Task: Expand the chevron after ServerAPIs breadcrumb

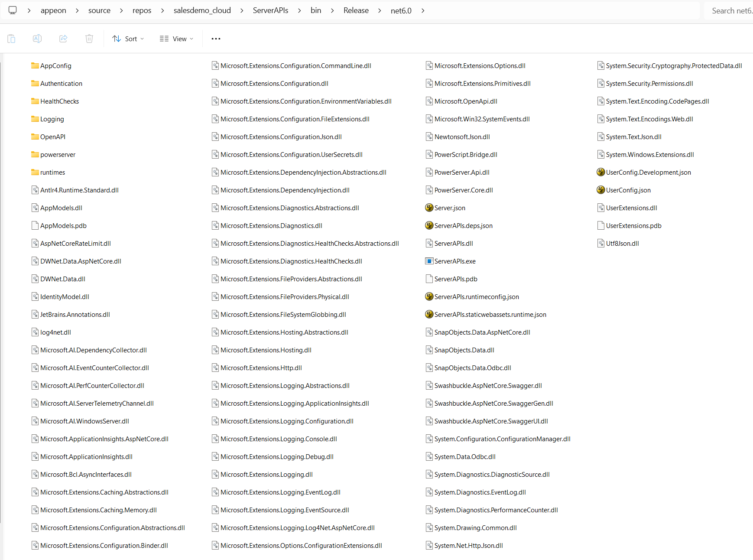Action: 299,10
